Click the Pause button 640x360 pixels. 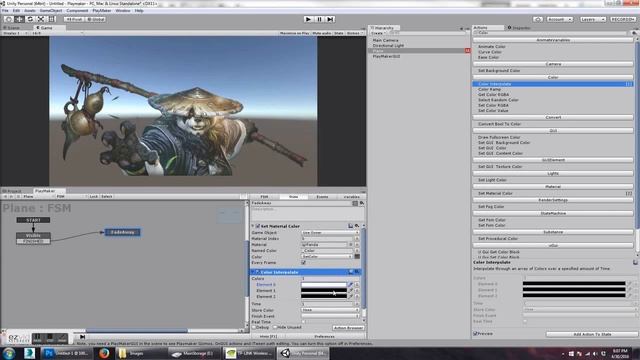pos(319,19)
